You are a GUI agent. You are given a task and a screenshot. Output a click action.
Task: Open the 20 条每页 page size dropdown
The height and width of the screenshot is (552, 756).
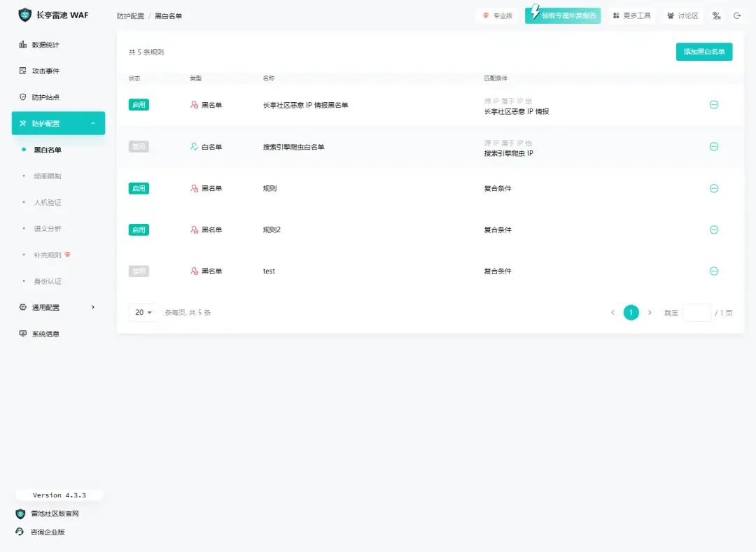[x=143, y=312]
